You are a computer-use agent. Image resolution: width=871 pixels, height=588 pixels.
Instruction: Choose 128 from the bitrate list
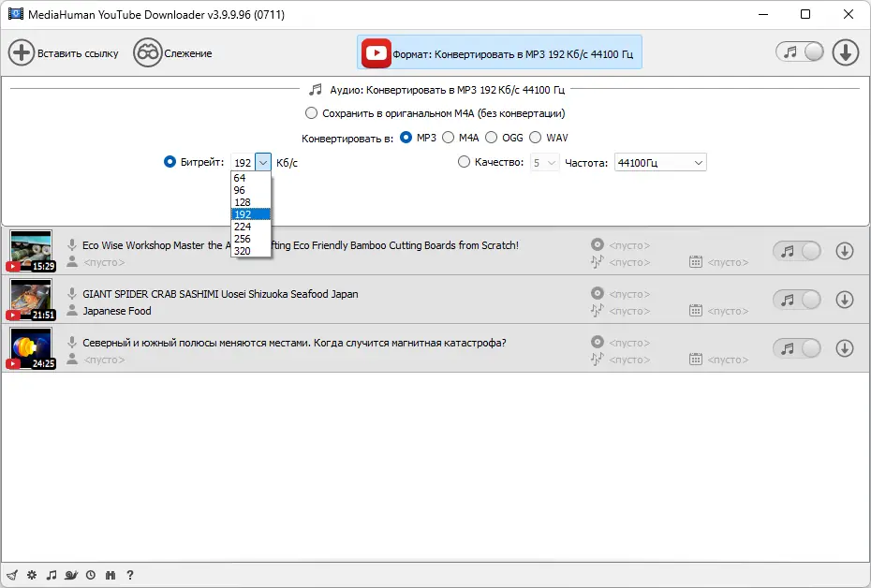pos(241,202)
